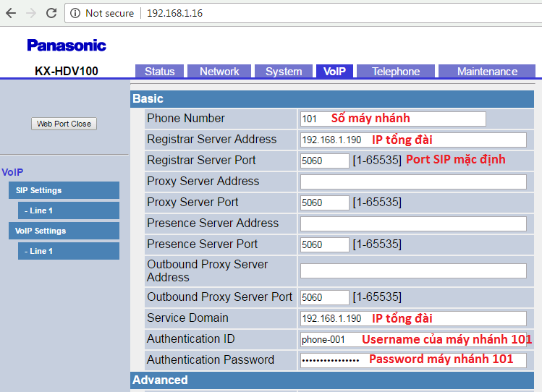Click the browser back arrow
Screen dimensions: 542x392
(x=11, y=13)
